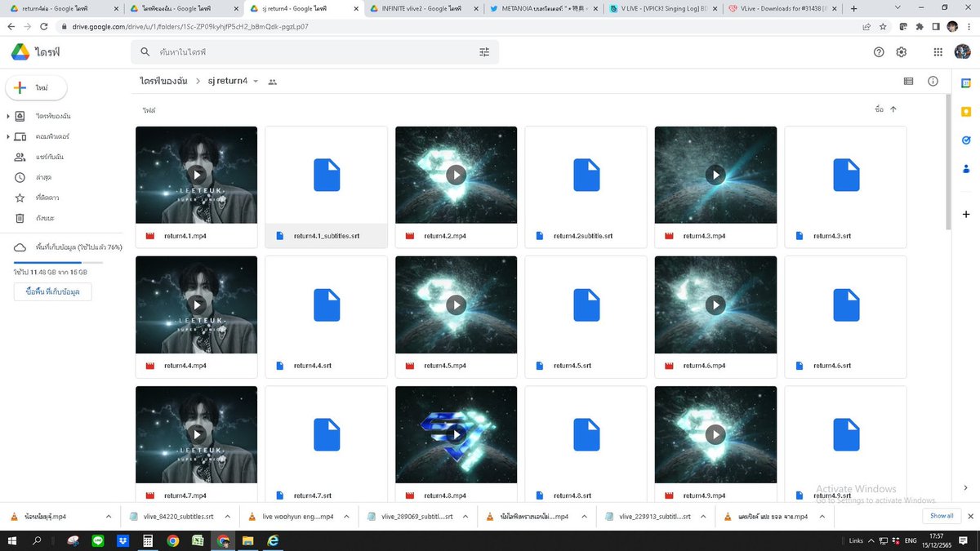
Task: Open Dropbox in taskbar
Action: tap(122, 540)
